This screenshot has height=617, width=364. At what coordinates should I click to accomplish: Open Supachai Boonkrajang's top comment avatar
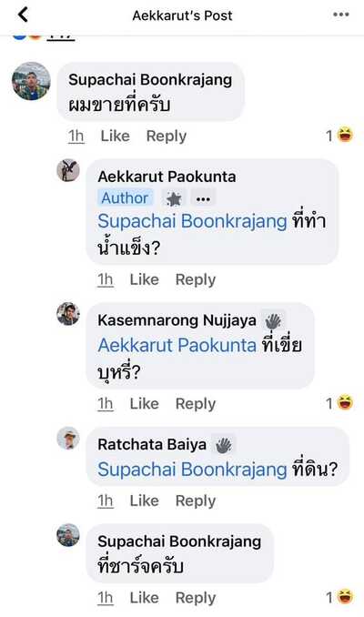pos(31,81)
